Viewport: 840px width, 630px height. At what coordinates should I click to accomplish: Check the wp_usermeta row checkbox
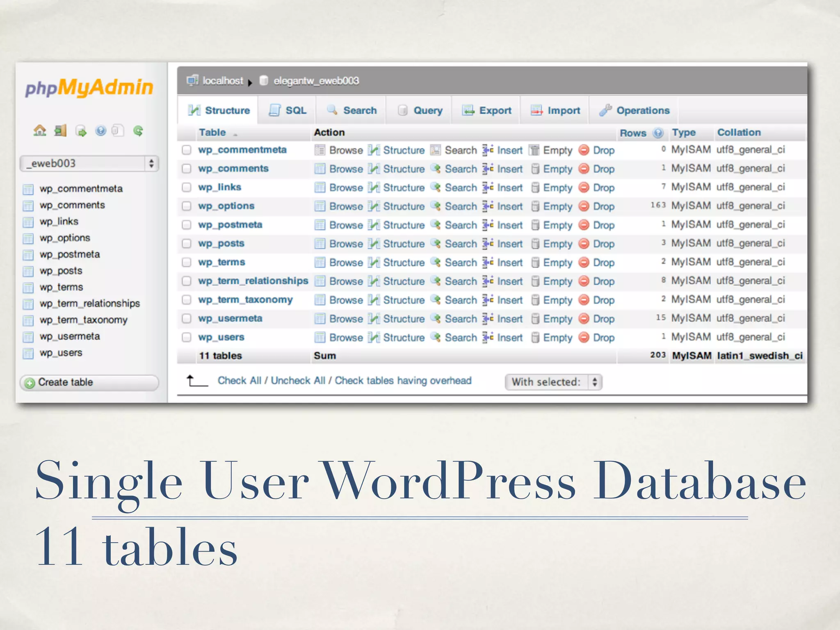tap(187, 318)
